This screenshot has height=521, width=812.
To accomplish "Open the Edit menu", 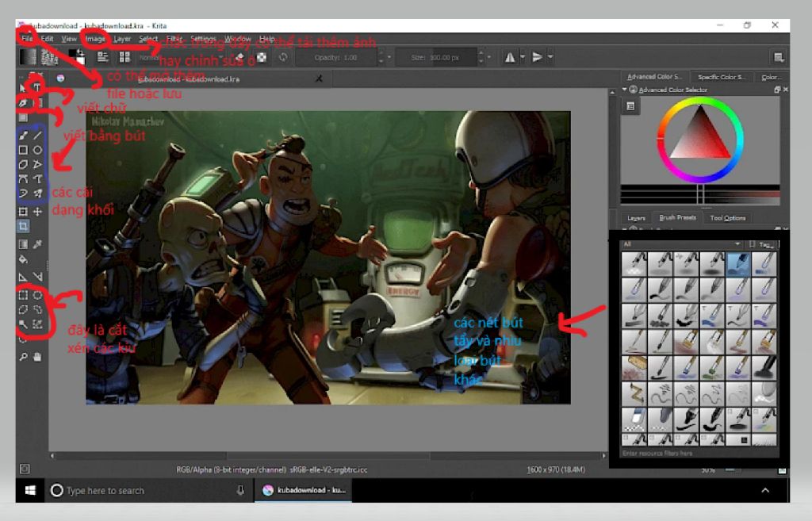I will point(47,39).
